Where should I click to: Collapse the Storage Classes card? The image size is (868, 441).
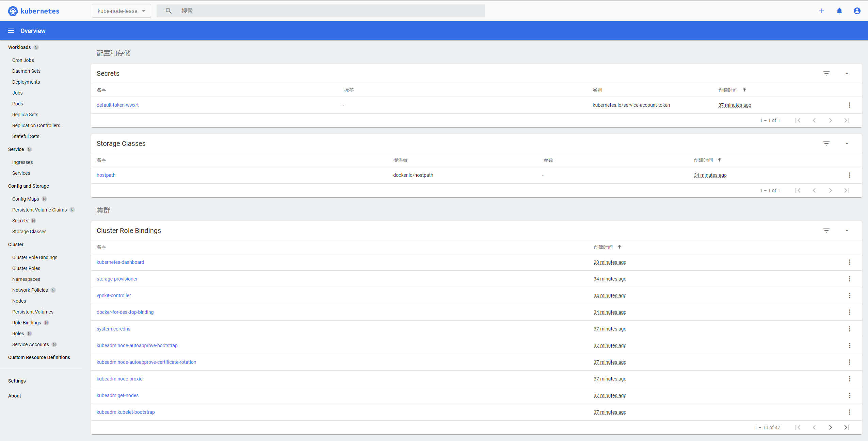(x=847, y=143)
